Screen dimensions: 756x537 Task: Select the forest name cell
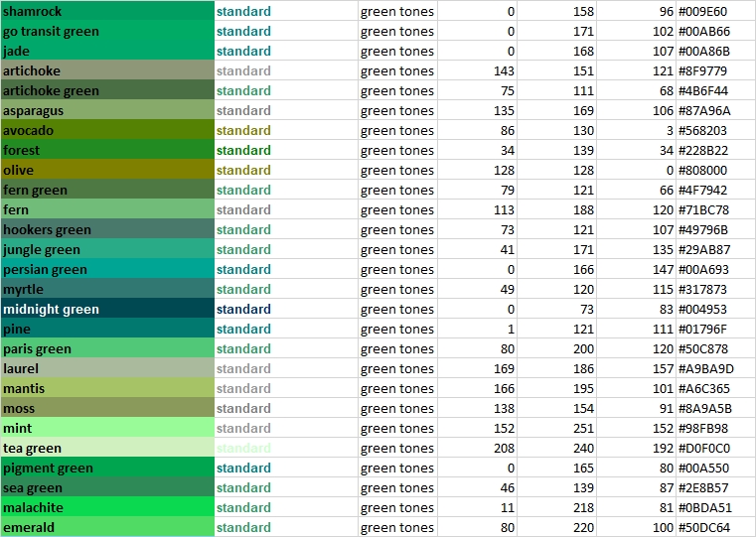pos(107,150)
